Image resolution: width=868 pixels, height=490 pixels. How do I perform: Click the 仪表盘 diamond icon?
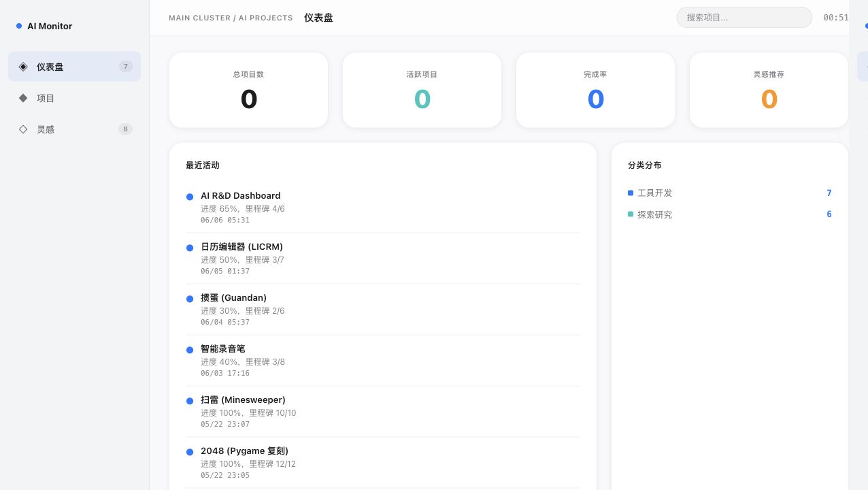[x=23, y=67]
